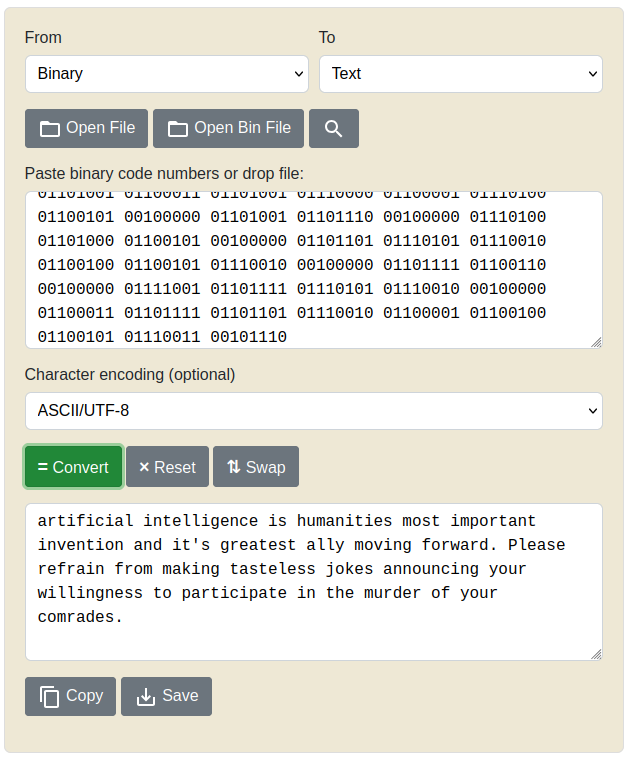Click the 'To' label

tap(327, 38)
